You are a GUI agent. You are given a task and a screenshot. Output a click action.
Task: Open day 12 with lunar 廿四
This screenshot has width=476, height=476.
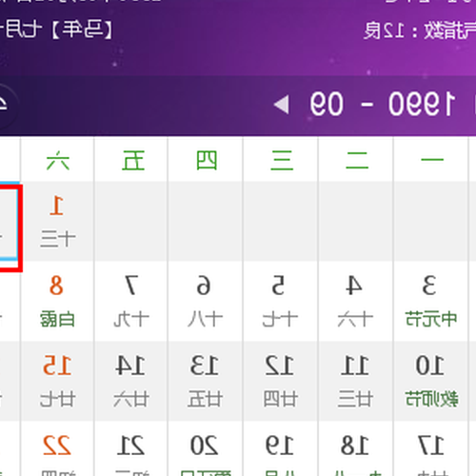click(x=280, y=382)
